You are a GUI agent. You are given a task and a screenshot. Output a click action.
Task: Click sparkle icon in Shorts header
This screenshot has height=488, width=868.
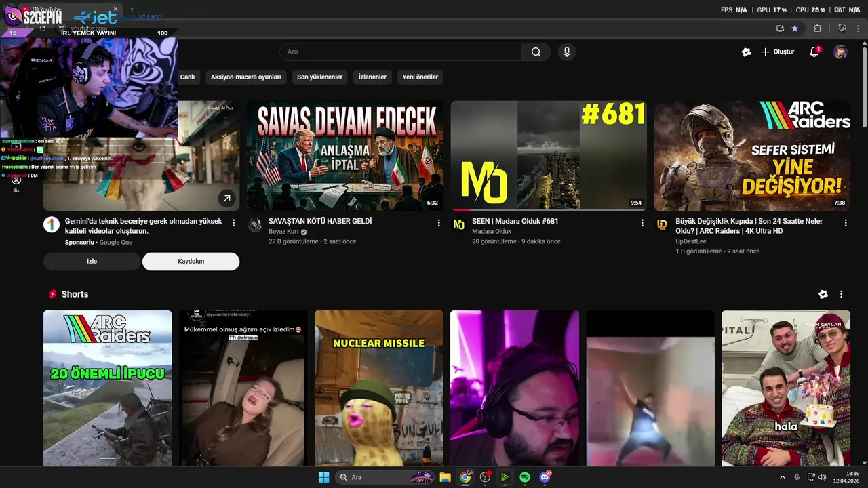[823, 294]
